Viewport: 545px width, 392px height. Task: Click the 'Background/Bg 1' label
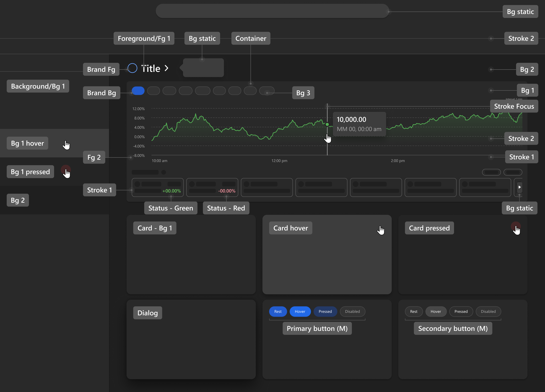[x=38, y=86]
